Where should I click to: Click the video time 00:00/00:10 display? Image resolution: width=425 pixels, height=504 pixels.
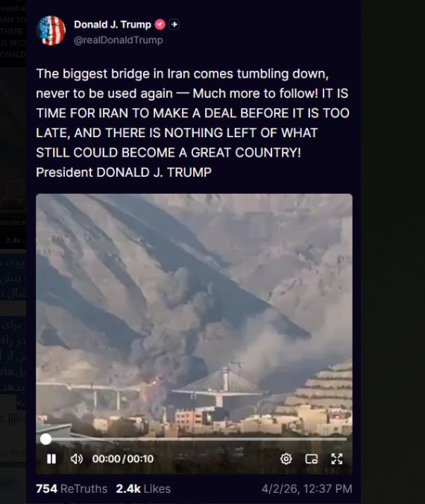click(x=123, y=459)
